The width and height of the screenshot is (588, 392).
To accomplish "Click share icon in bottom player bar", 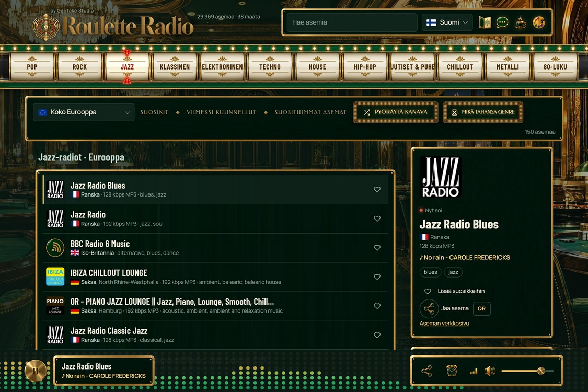I will [x=426, y=371].
